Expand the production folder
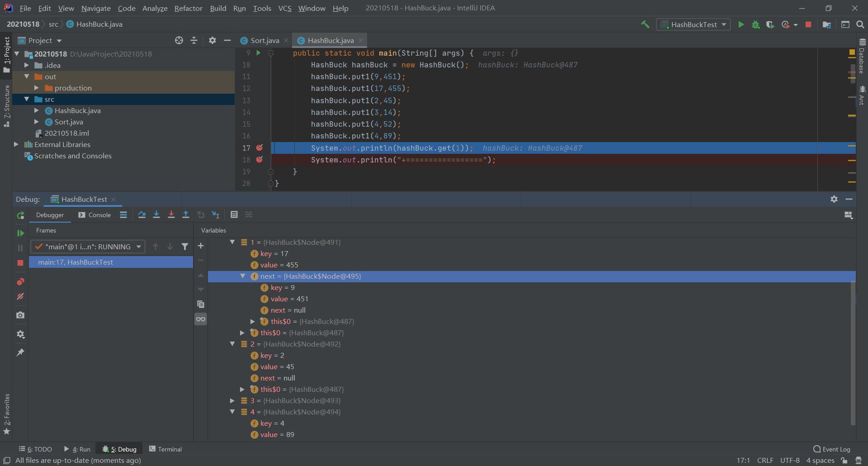Viewport: 868px width, 466px height. click(x=37, y=88)
